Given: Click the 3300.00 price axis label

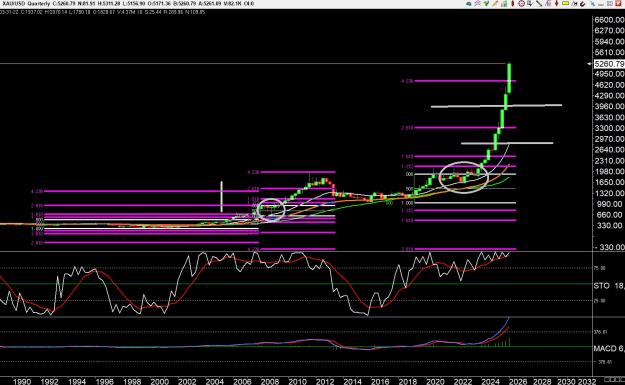Looking at the screenshot, I should [x=609, y=128].
